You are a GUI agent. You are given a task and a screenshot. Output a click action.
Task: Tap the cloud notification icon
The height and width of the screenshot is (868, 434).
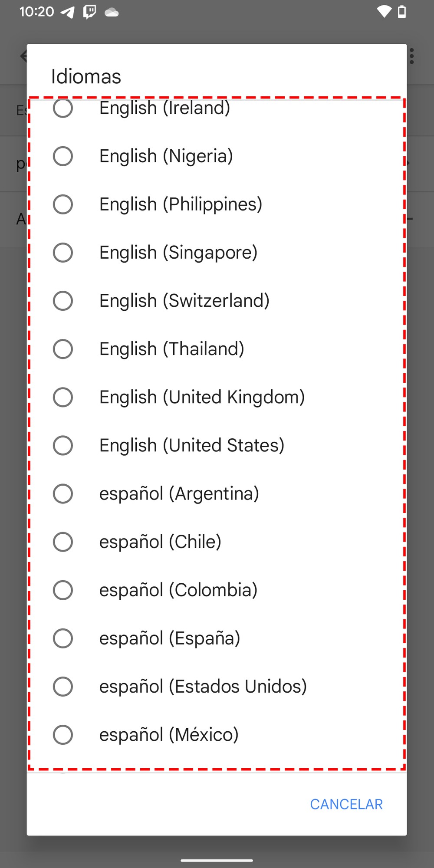[112, 12]
